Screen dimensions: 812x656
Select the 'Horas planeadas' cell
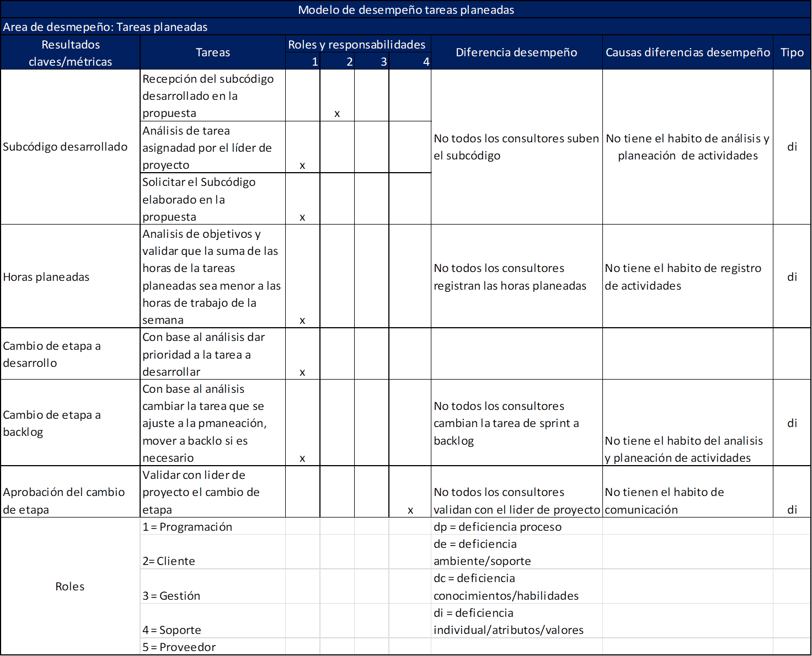[x=71, y=276]
